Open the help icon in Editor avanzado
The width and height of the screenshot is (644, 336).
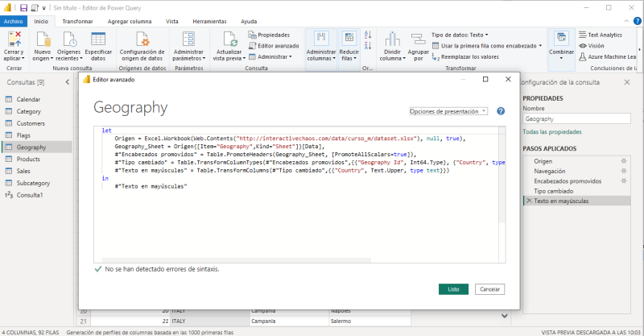(501, 111)
